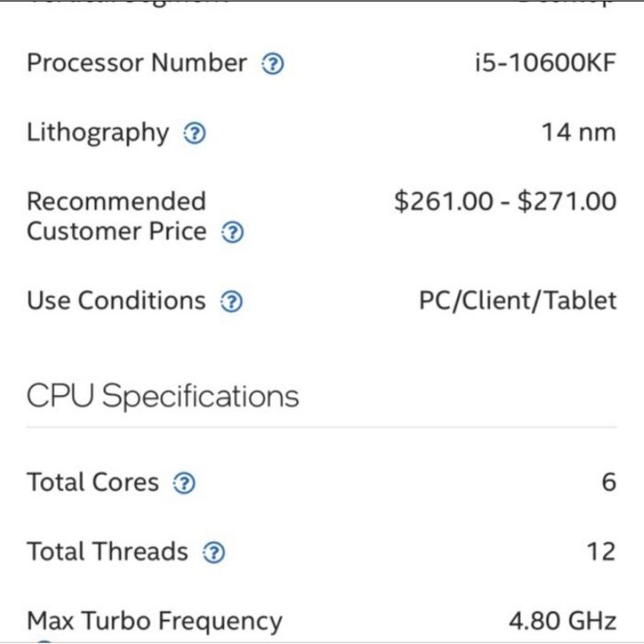The width and height of the screenshot is (644, 644).
Task: Click the Lithography label text
Action: click(98, 133)
